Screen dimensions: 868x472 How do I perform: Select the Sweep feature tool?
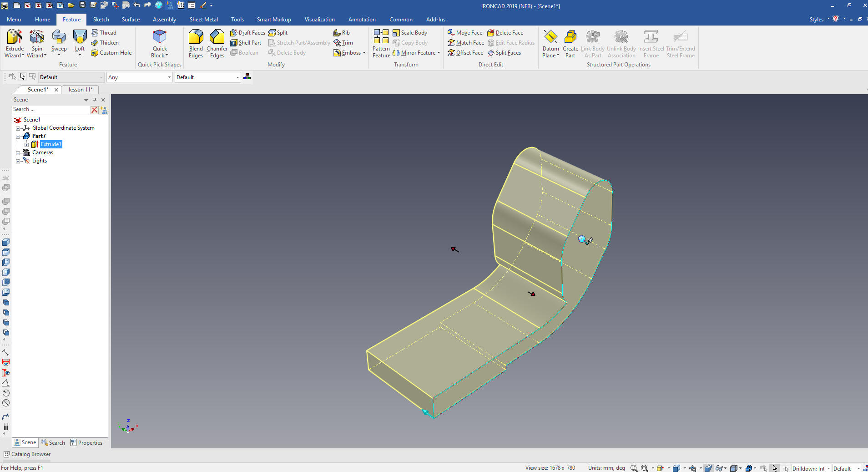pyautogui.click(x=59, y=44)
